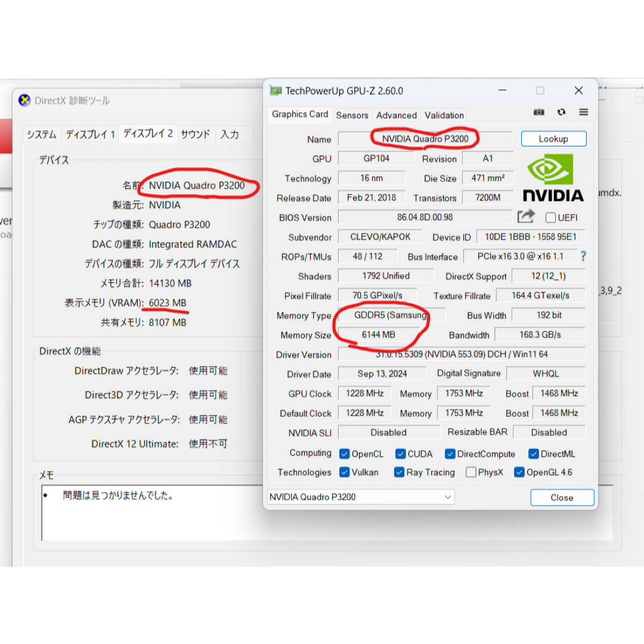This screenshot has width=644, height=644.
Task: Click the WHQL Digital Signature value
Action: click(x=546, y=374)
